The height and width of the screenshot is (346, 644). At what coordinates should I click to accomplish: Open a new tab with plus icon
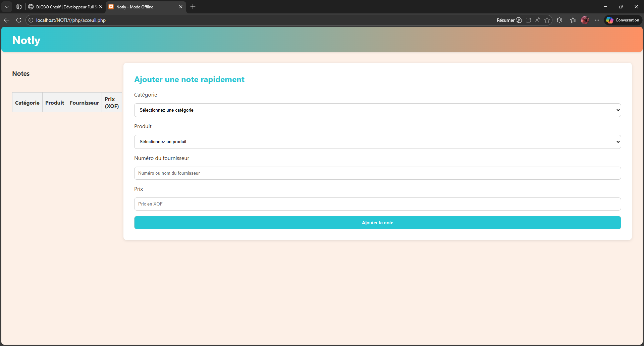pyautogui.click(x=193, y=7)
